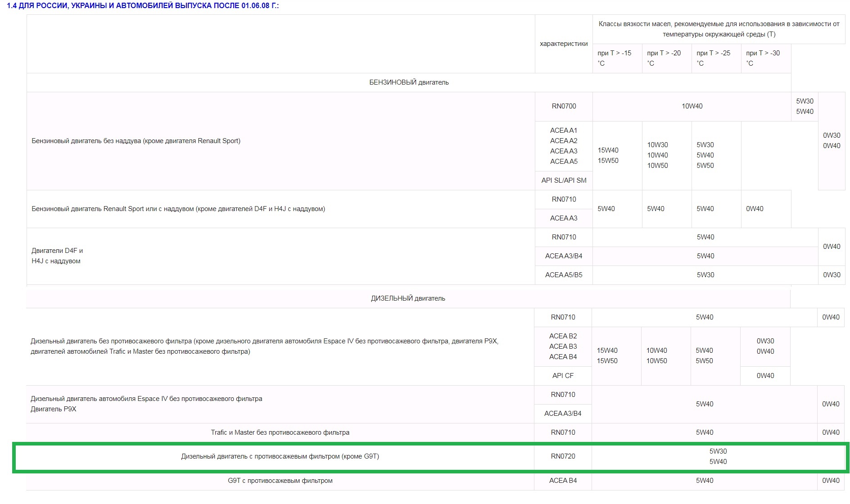Click the '10W30 10W40 10W50' cell
850x504 pixels.
(x=667, y=155)
